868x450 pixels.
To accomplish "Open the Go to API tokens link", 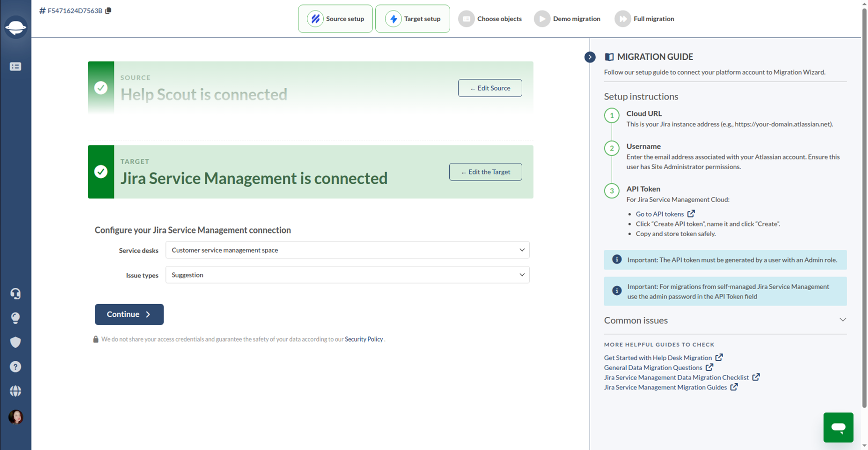I will pyautogui.click(x=660, y=214).
